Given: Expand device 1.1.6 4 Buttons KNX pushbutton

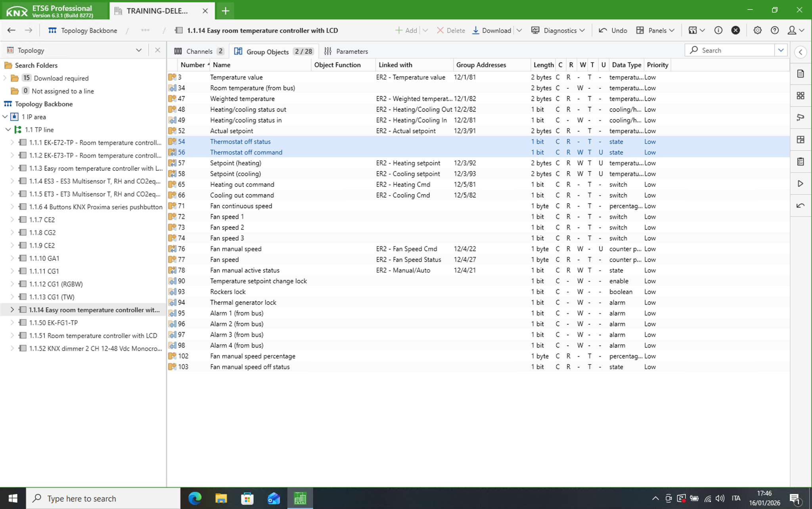Looking at the screenshot, I should (12, 207).
